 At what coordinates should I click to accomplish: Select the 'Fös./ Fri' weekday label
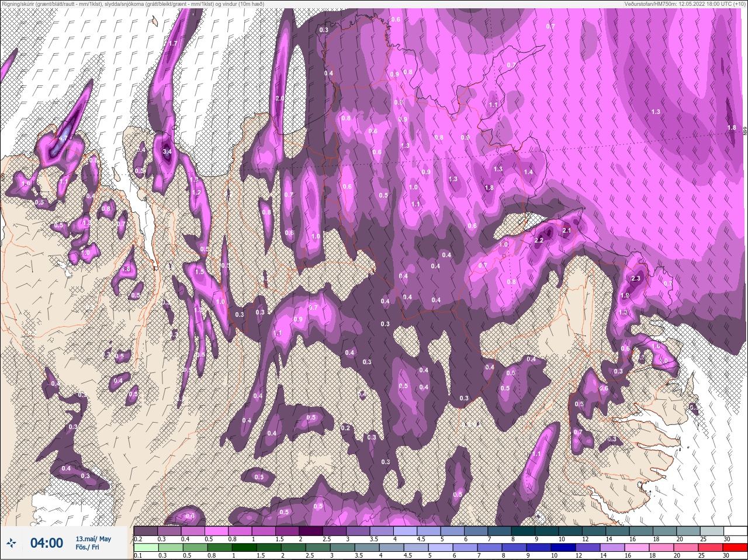87,547
